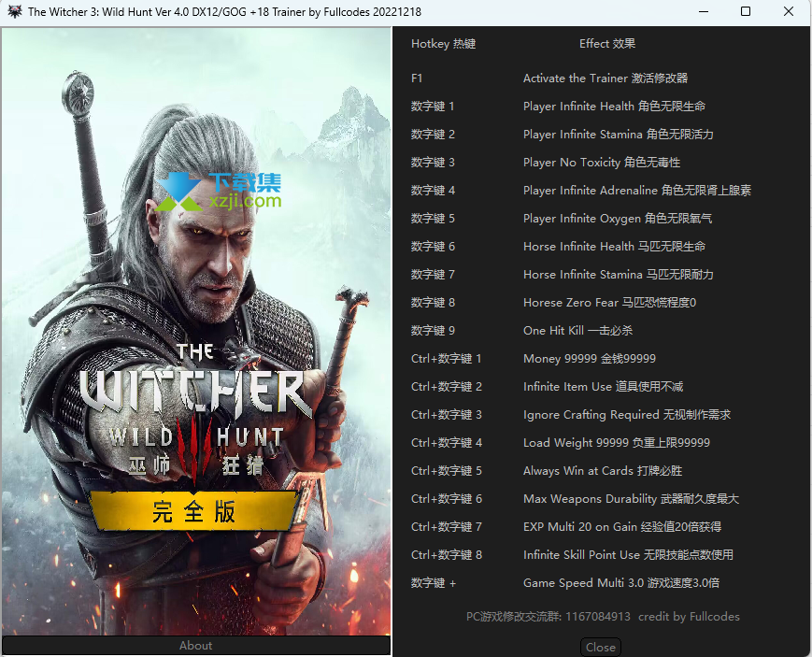The height and width of the screenshot is (657, 812).
Task: Click the '数字键 9' hotkey label
Action: 433,331
